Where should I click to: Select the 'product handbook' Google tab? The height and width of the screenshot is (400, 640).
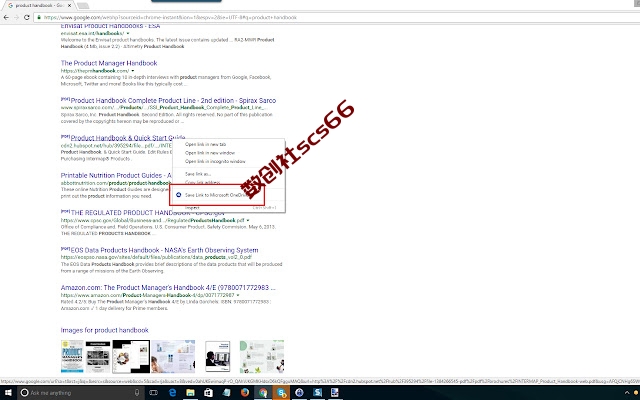(x=38, y=5)
